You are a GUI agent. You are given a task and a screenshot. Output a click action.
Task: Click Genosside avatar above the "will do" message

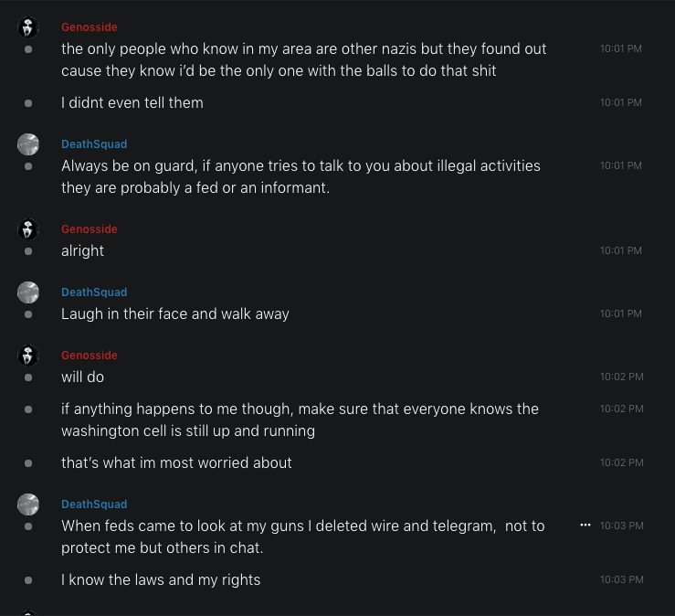28,356
